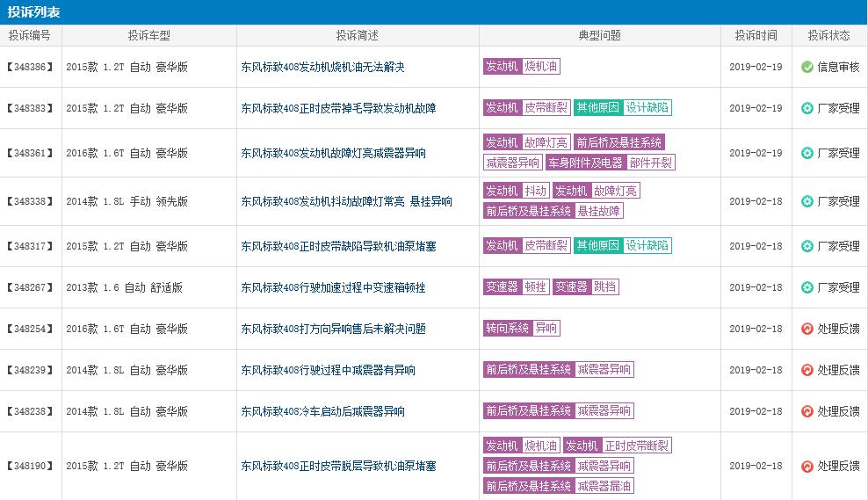The image size is (868, 500).
Task: Click the 发动机 烧机油 tag in row 348386
Action: tap(522, 67)
